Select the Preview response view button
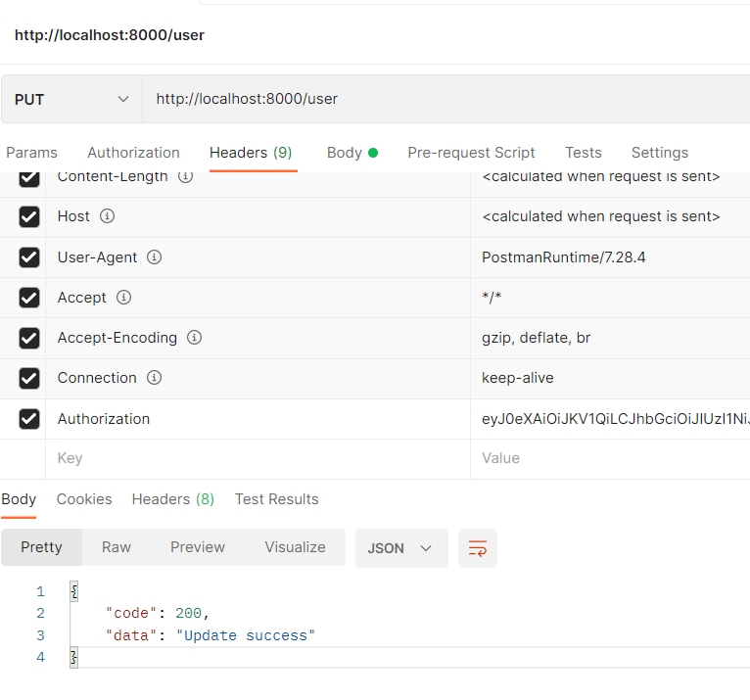Screen dimensions: 750x700 pyautogui.click(x=198, y=547)
